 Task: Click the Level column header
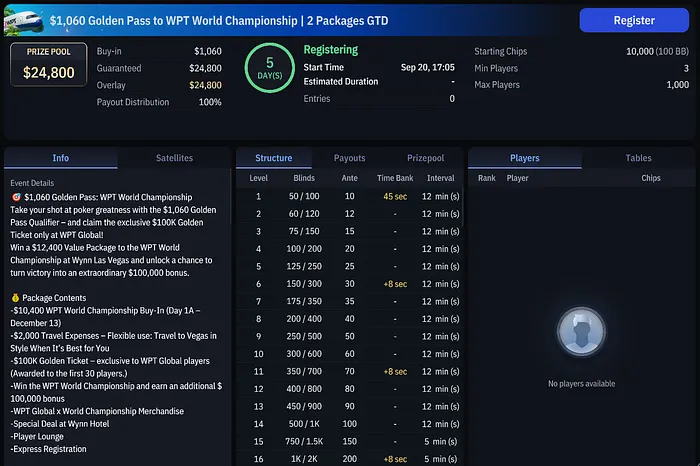click(x=258, y=178)
